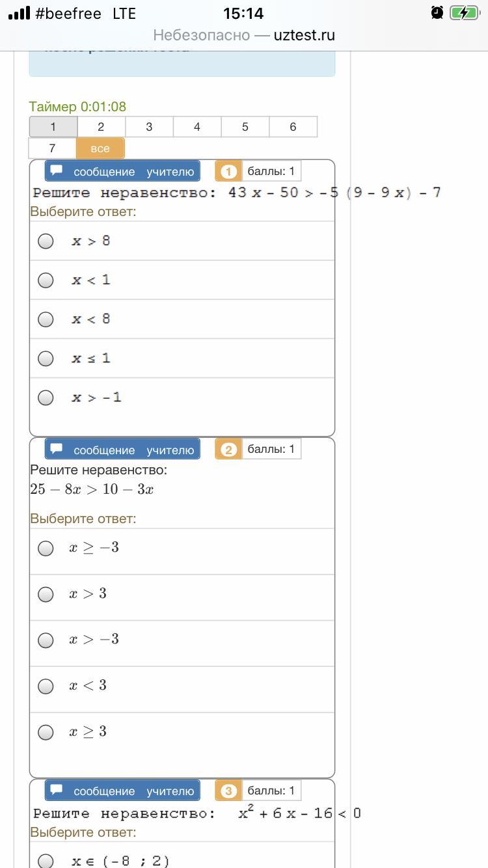Select answer x > 8 in question 1
488x868 pixels.
pos(46,241)
